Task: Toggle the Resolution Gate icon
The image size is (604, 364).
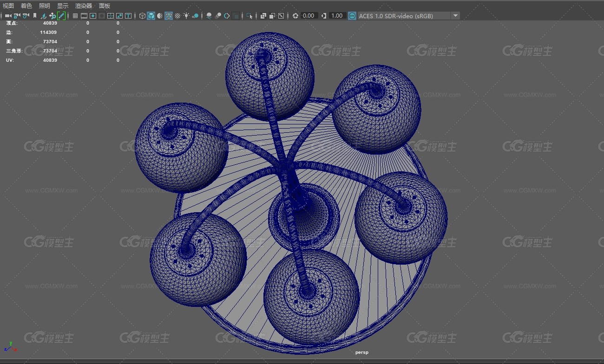Action: (x=93, y=16)
